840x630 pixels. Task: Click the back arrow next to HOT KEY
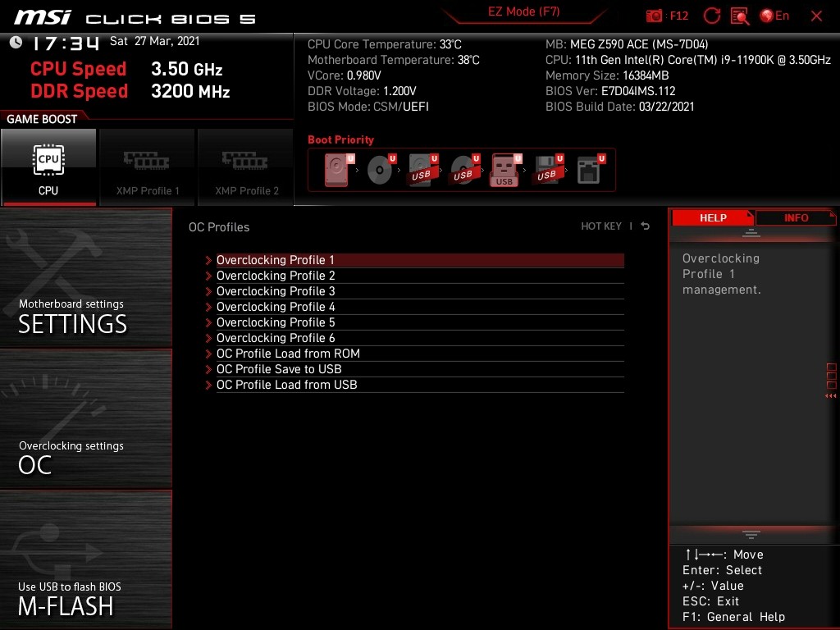645,226
